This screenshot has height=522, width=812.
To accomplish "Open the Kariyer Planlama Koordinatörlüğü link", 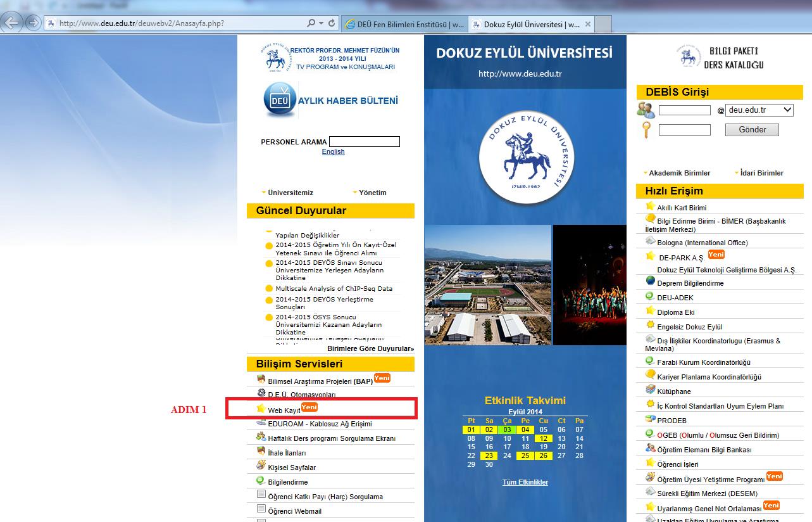I will click(709, 378).
